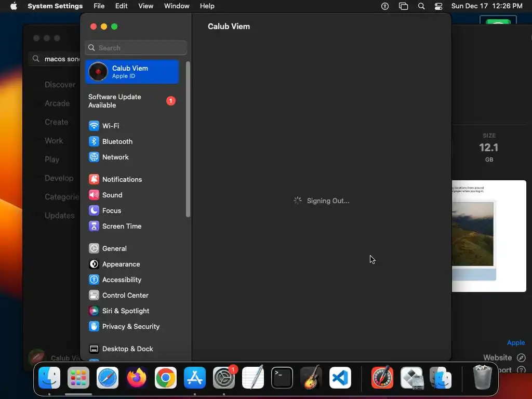Open Privacy & Security hand icon

[x=94, y=326]
